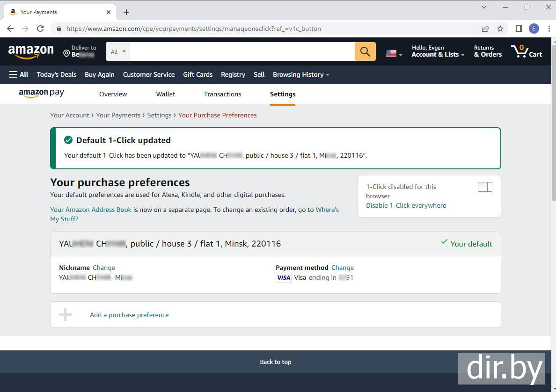556x392 pixels.
Task: Open Customer Service
Action: pyautogui.click(x=148, y=74)
